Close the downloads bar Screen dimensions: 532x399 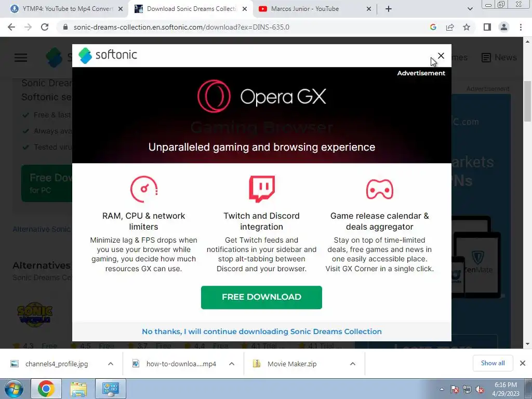523,363
